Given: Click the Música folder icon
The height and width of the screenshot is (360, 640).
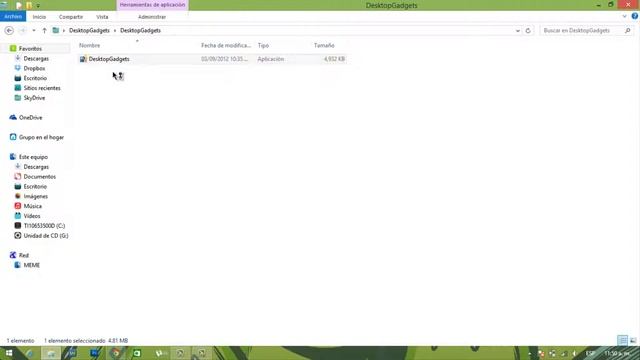Looking at the screenshot, I should (x=18, y=206).
